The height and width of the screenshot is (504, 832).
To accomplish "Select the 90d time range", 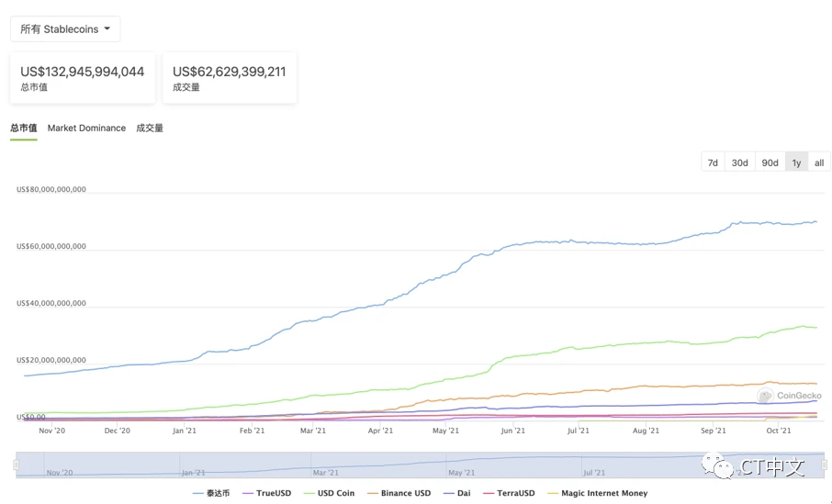I will point(770,162).
